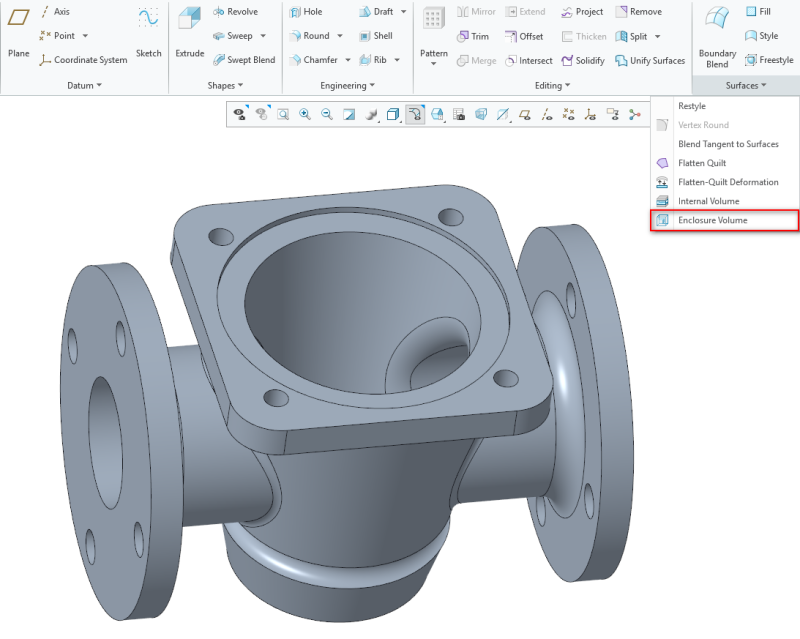
Task: Choose Flatten Quilt menu entry
Action: pyautogui.click(x=701, y=163)
